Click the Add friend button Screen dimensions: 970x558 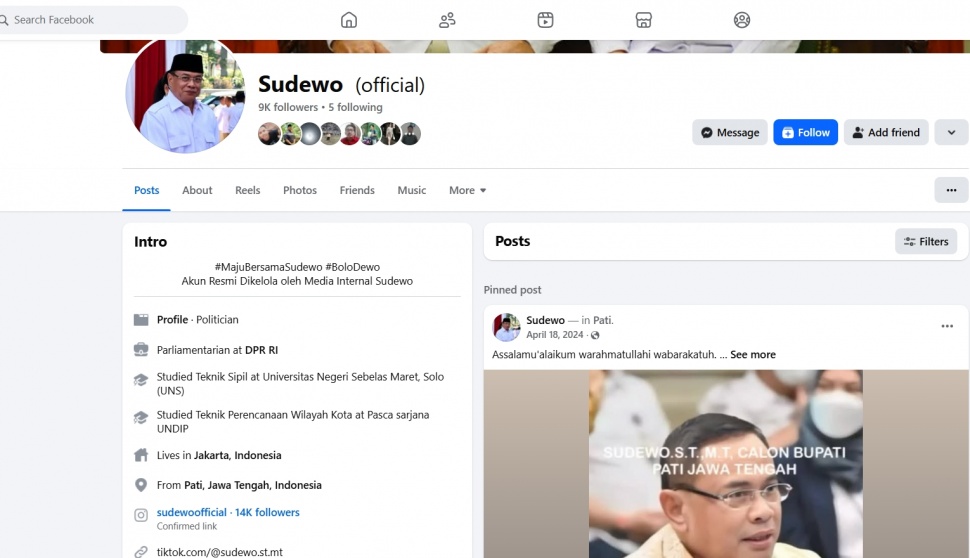886,132
